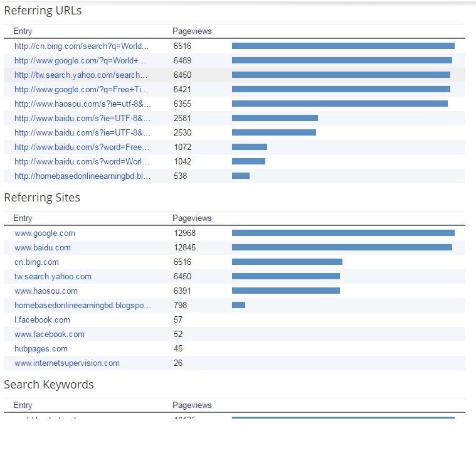Click the www.facebook.com referring site
The width and height of the screenshot is (476, 455).
(49, 334)
